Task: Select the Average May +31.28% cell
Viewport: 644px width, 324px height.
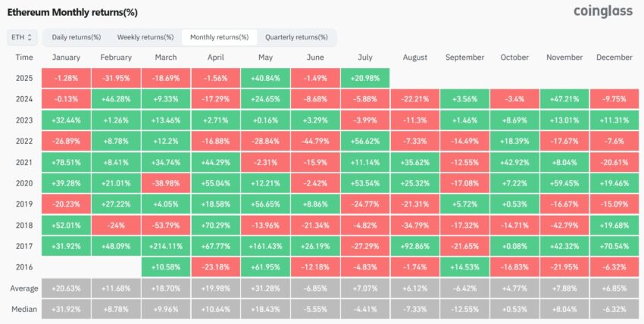Action: click(265, 288)
